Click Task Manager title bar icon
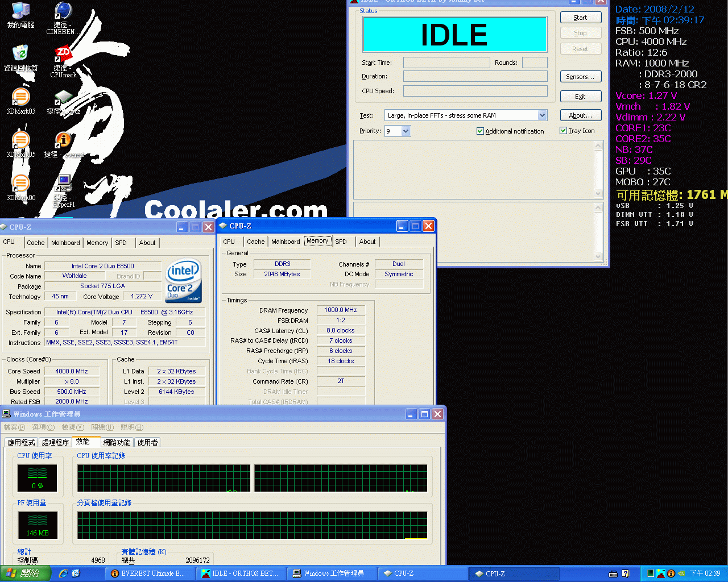 pos(6,414)
